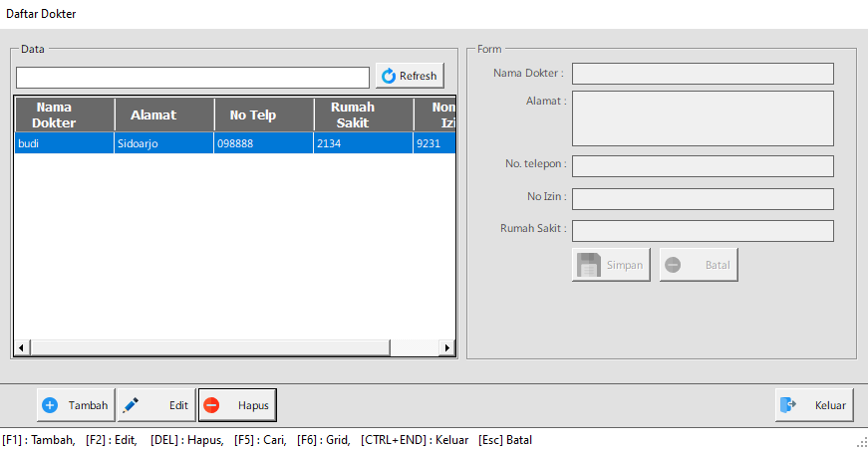The height and width of the screenshot is (449, 868).
Task: Click the exit door icon on Keluar
Action: click(x=787, y=405)
